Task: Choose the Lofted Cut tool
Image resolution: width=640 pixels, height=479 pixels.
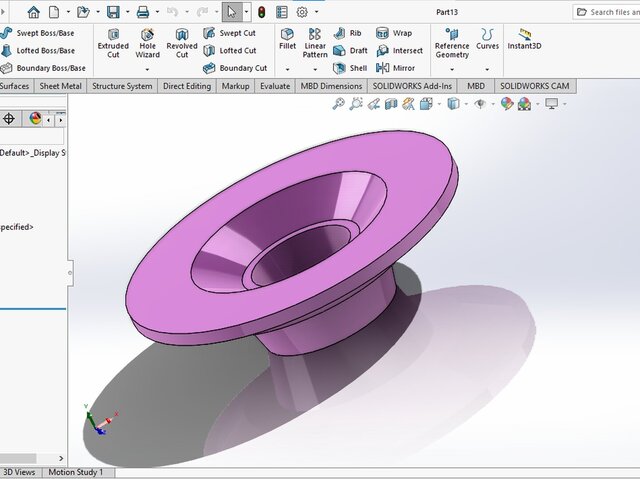Action: (x=230, y=51)
